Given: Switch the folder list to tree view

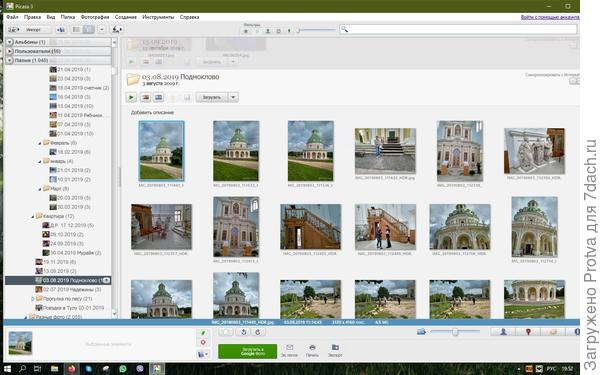Looking at the screenshot, I should (88, 29).
